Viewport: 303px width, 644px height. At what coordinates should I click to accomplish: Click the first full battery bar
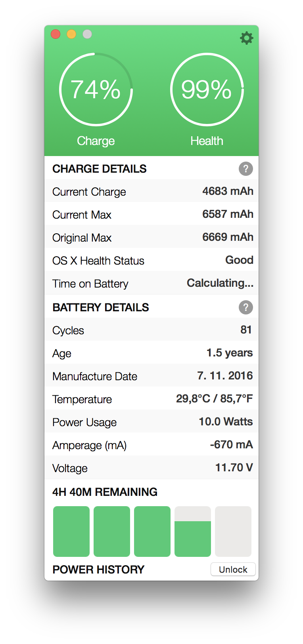[71, 531]
